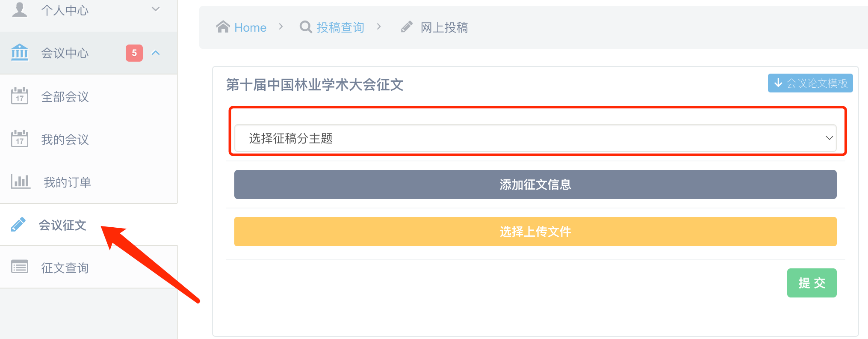
Task: Click the green 提交 button
Action: coord(812,283)
